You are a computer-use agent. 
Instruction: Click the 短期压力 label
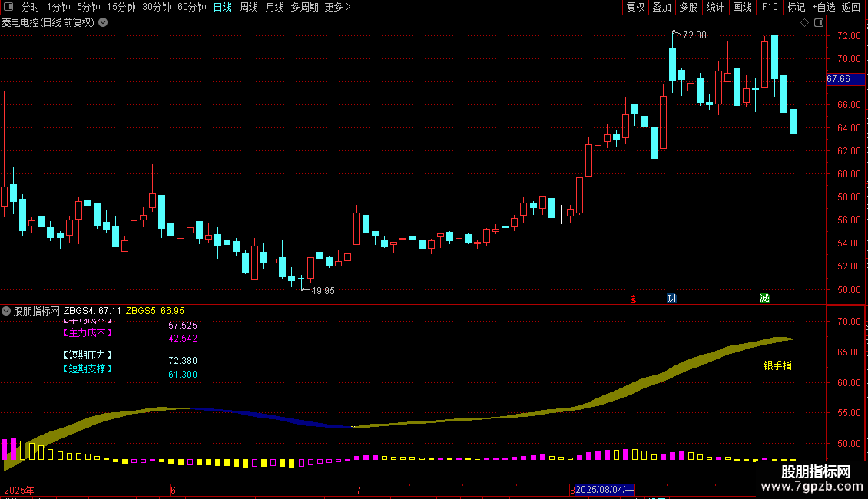point(88,355)
